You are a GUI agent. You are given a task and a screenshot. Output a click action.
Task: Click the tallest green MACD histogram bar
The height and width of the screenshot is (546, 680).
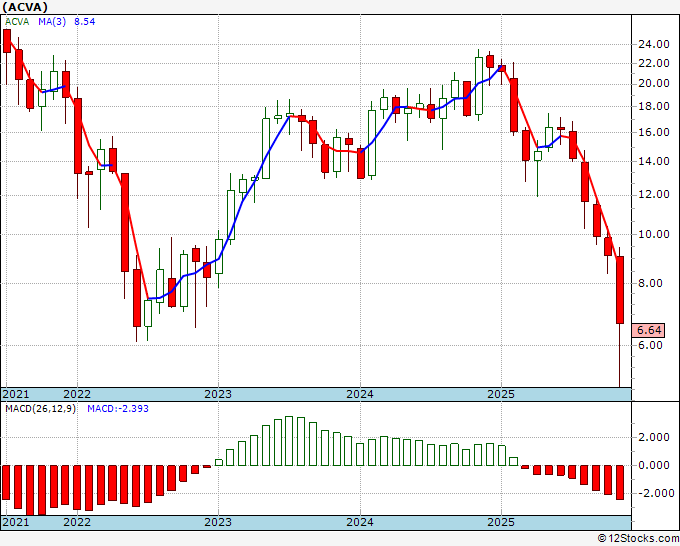289,441
